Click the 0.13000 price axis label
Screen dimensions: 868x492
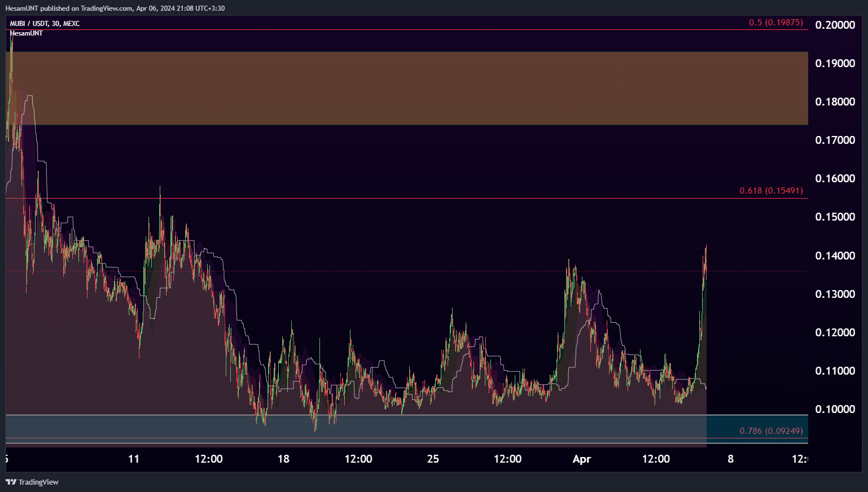pyautogui.click(x=835, y=294)
